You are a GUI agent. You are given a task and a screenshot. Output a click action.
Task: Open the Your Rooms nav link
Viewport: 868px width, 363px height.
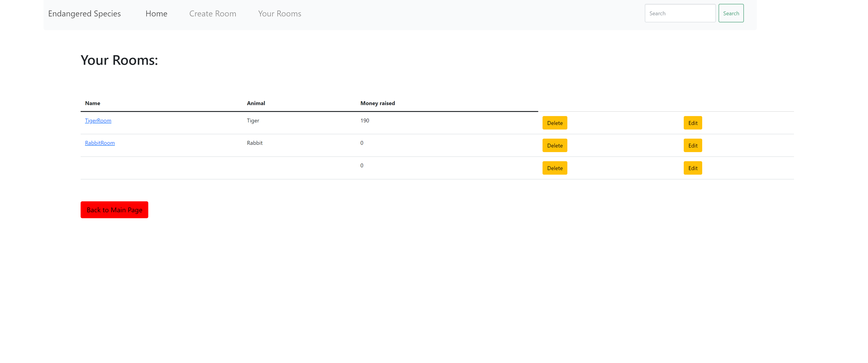click(x=279, y=13)
